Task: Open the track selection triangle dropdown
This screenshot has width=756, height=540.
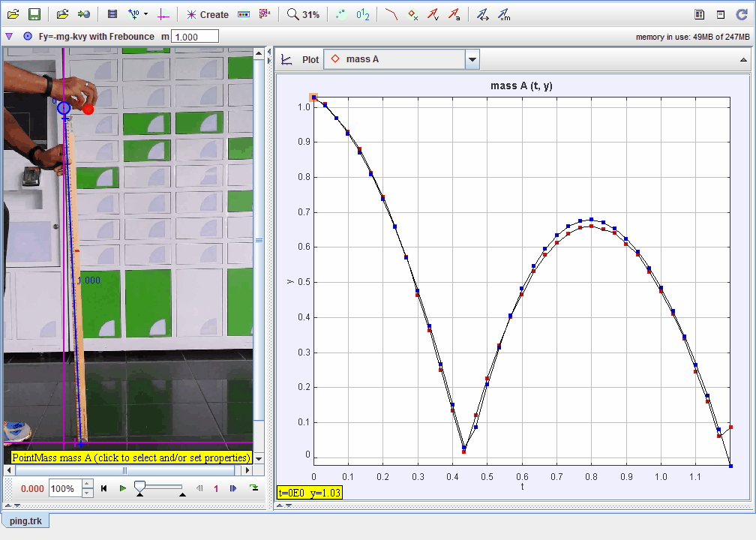Action: (x=9, y=36)
